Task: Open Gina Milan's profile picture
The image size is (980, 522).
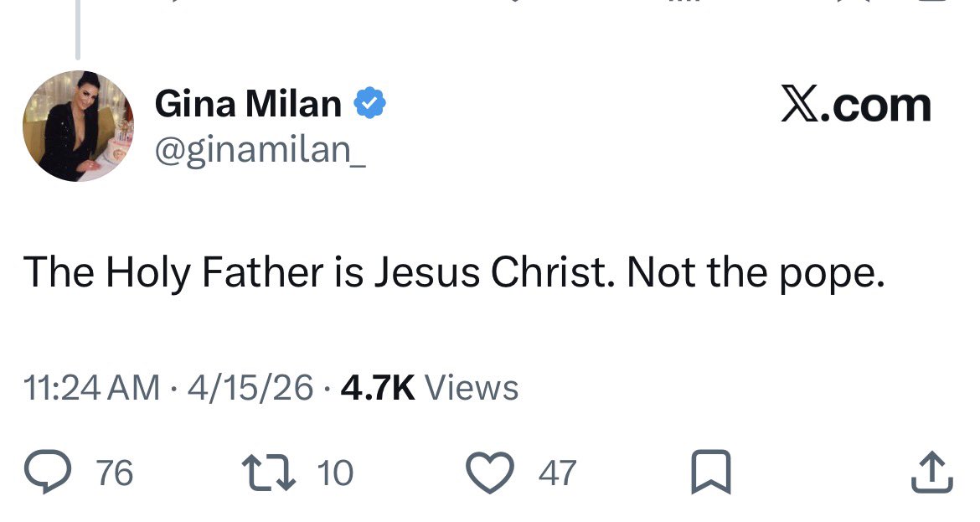Action: click(x=78, y=126)
